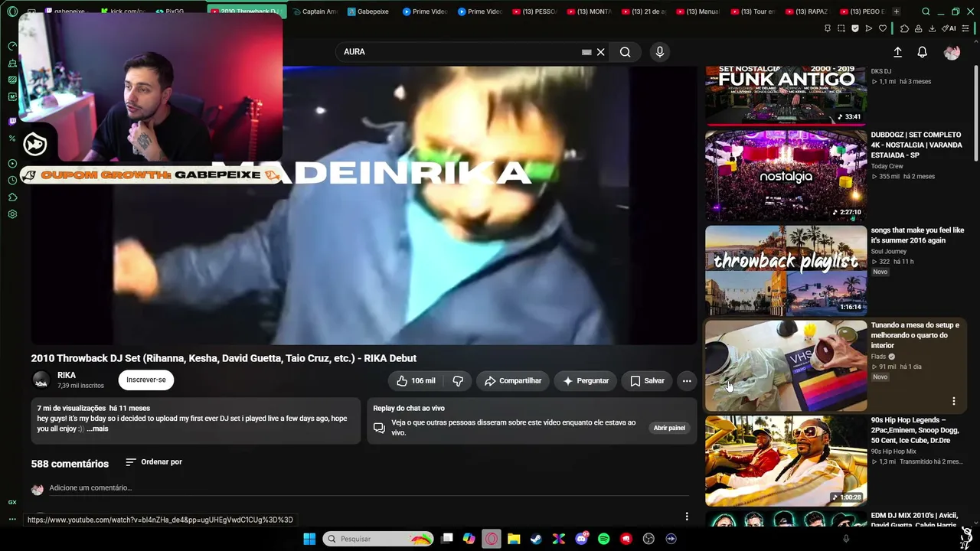Expand the description with ...mais
The height and width of the screenshot is (551, 980).
(x=97, y=429)
